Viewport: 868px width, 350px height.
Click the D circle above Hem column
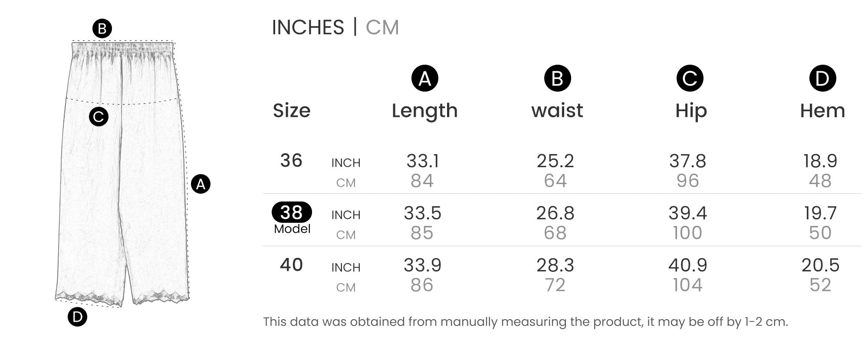tap(822, 79)
